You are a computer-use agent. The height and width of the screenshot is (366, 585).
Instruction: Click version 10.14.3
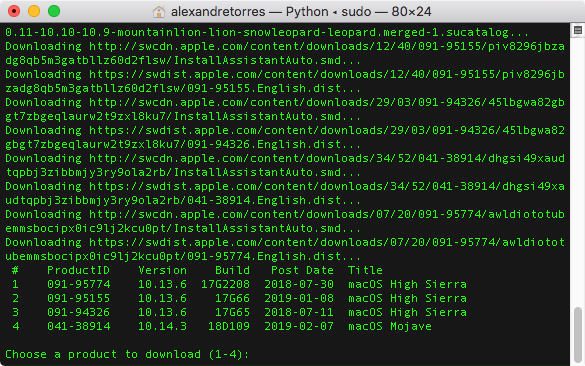pyautogui.click(x=162, y=326)
